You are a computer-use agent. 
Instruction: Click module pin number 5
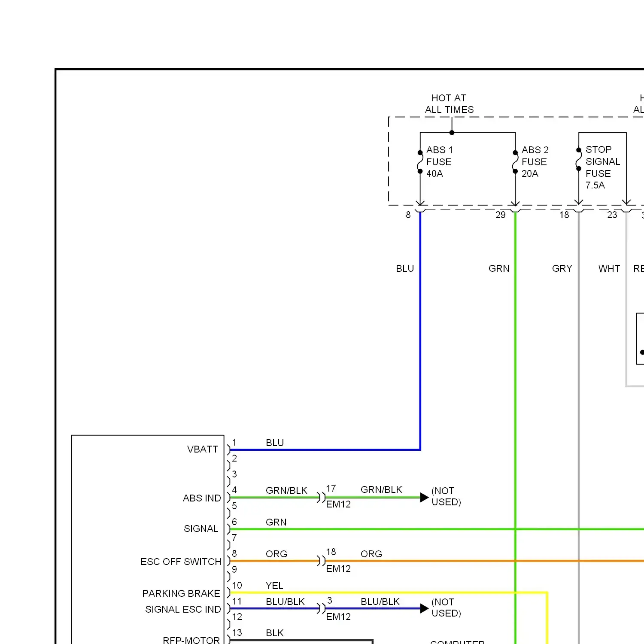(x=234, y=506)
